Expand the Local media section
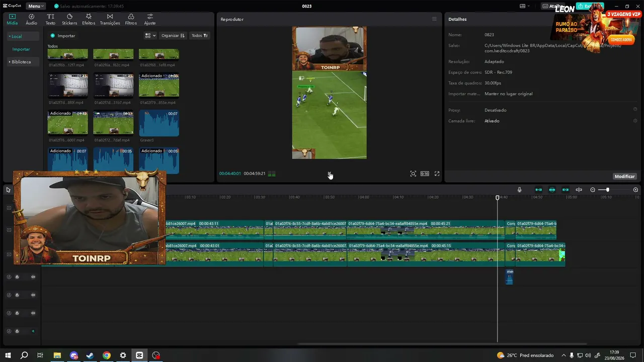 (x=23, y=36)
